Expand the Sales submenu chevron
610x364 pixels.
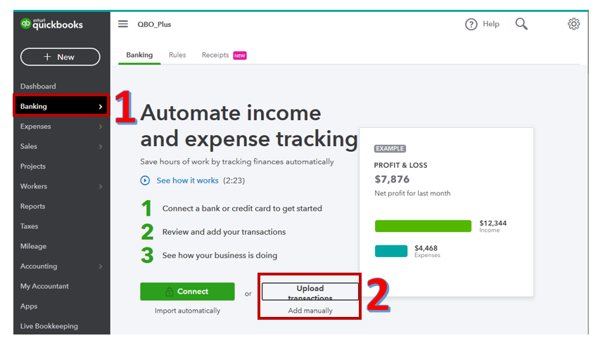(x=101, y=146)
